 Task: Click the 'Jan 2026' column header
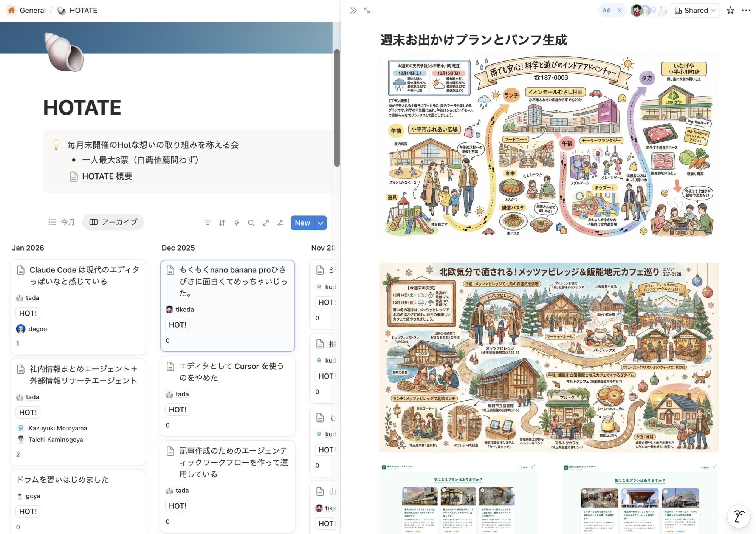click(x=28, y=248)
